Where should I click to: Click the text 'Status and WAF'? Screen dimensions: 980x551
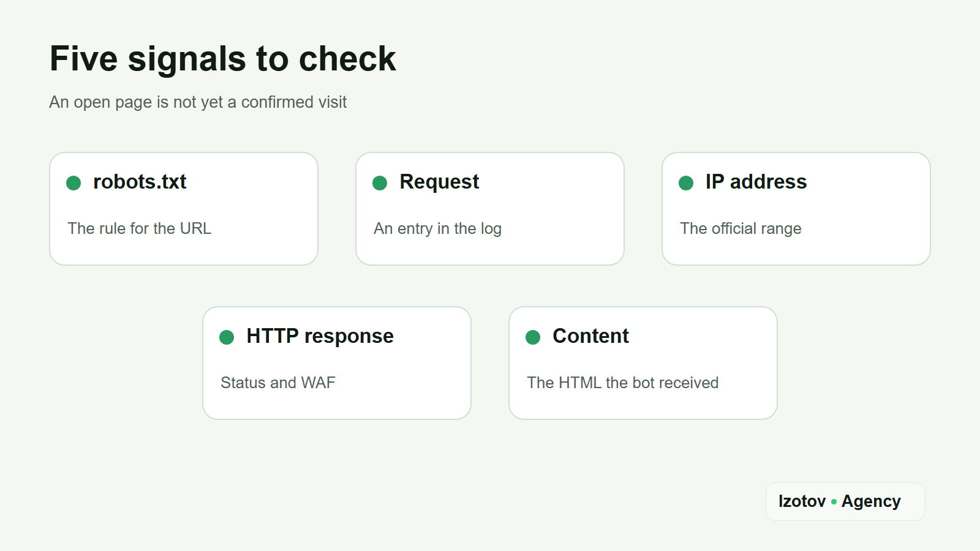click(x=277, y=383)
